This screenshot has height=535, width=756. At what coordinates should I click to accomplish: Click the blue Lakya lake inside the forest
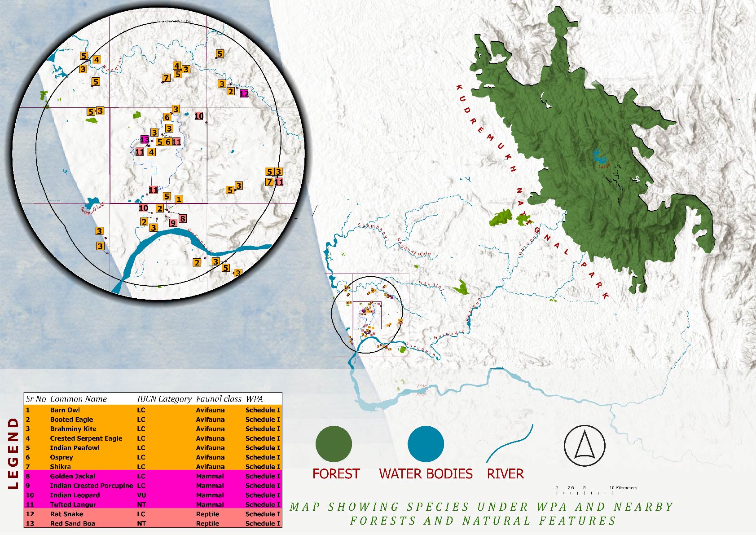coord(599,156)
